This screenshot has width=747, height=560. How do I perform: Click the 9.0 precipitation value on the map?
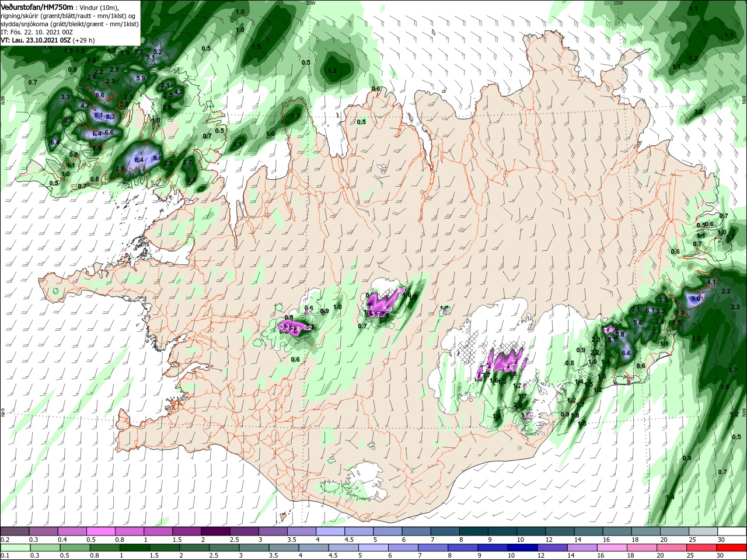[695, 299]
